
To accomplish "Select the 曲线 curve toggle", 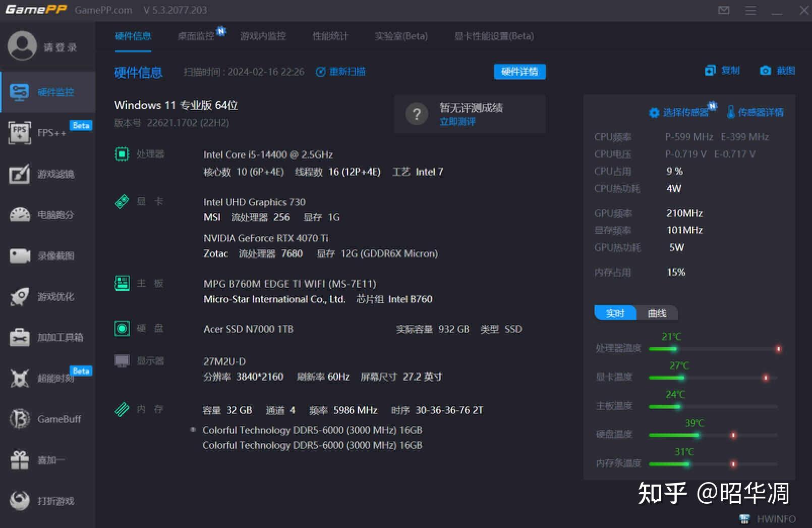I will (x=657, y=313).
